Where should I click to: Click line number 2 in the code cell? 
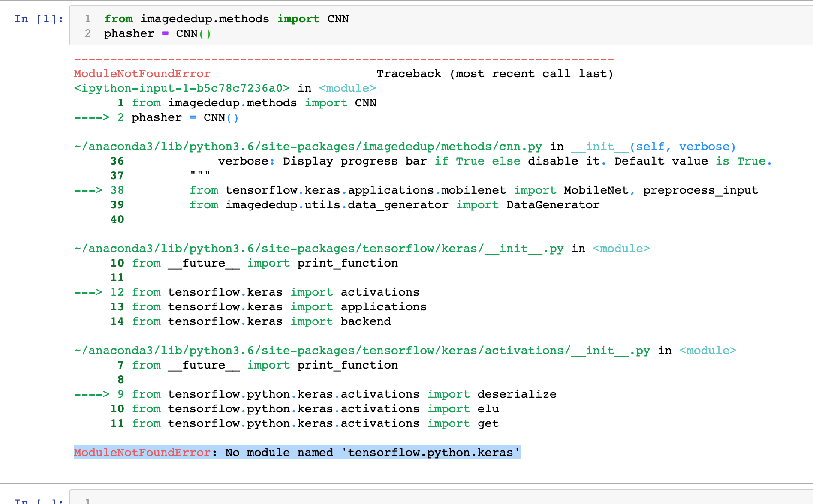click(87, 33)
